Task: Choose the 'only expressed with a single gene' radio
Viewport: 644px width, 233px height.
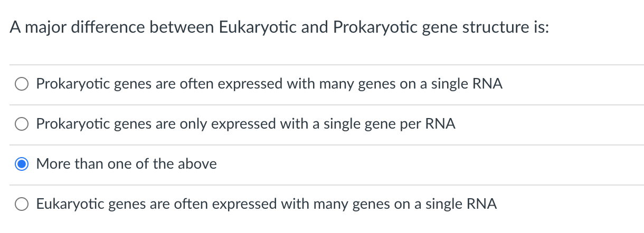Action: (x=22, y=124)
